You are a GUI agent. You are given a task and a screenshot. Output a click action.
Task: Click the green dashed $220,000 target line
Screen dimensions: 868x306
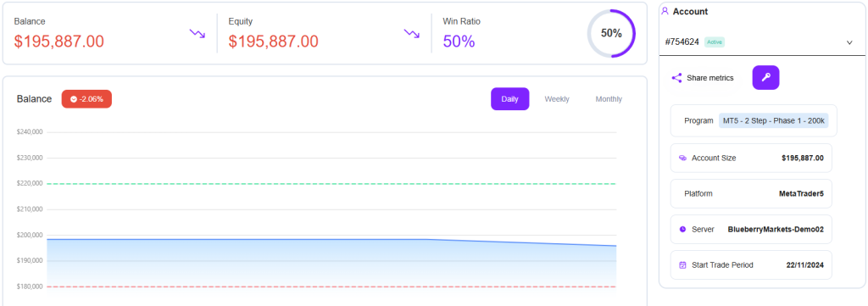point(331,184)
